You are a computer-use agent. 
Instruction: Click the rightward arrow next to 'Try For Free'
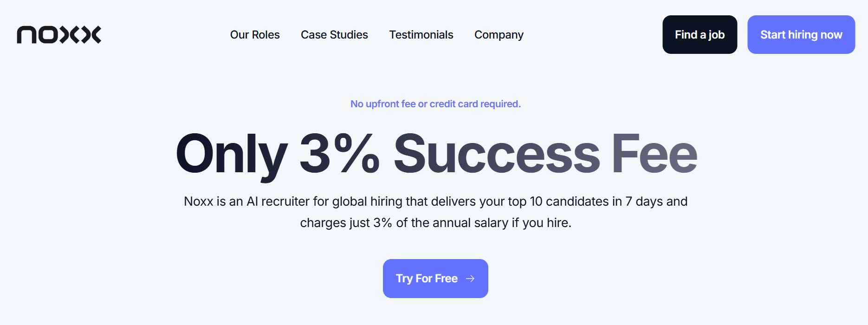coord(471,279)
